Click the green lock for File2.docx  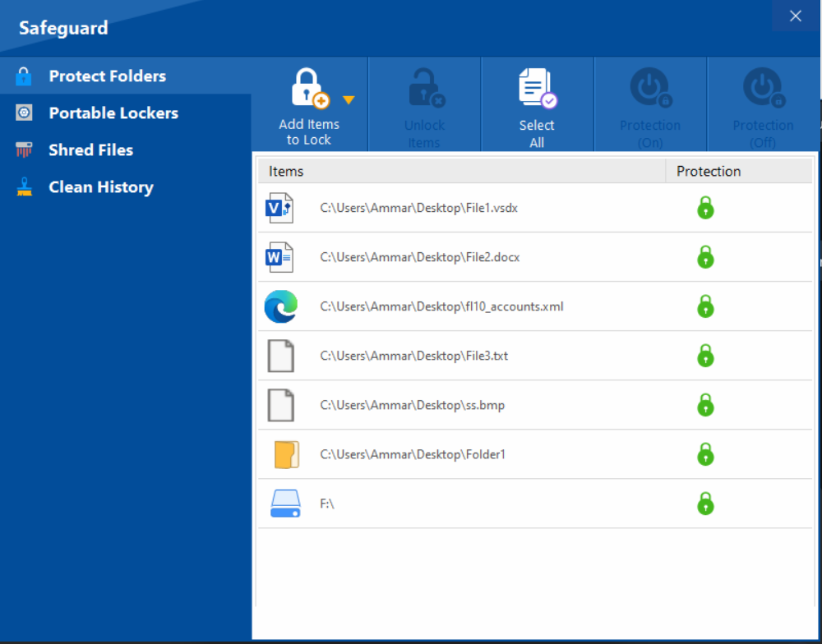tap(705, 257)
